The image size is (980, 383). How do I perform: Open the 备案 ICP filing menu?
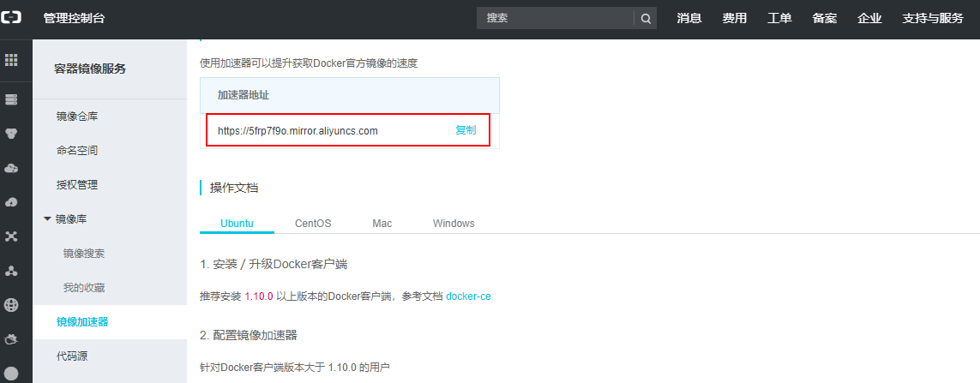pyautogui.click(x=824, y=19)
